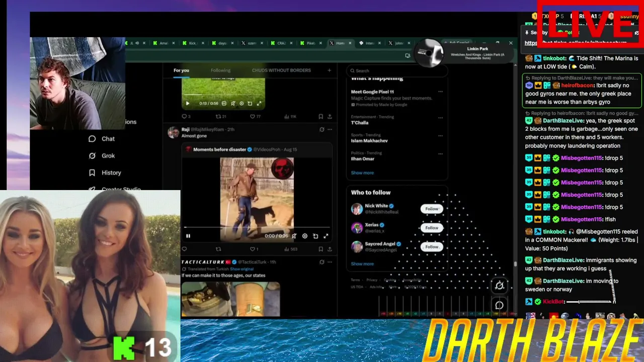
Task: Open the T'Challa trending topic
Action: point(360,123)
